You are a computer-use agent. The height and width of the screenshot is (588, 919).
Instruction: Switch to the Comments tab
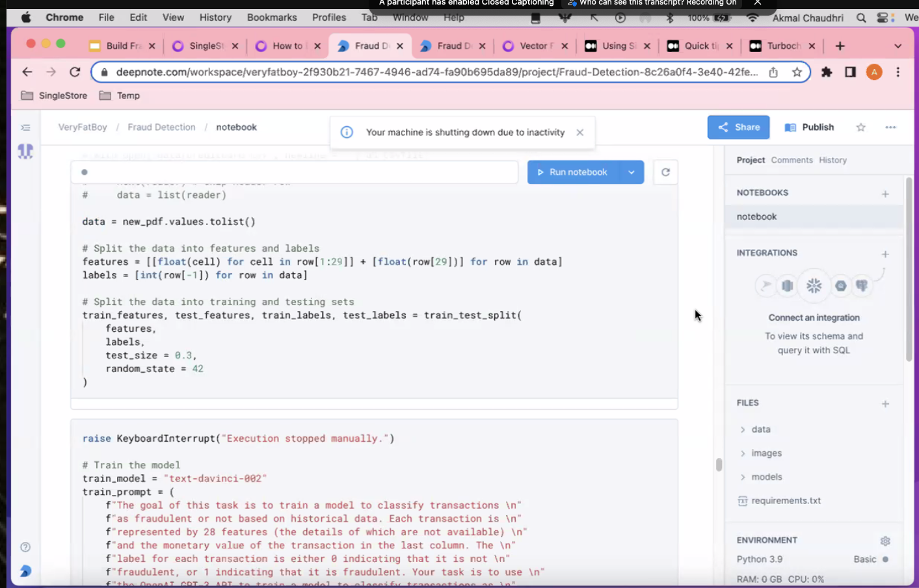792,160
